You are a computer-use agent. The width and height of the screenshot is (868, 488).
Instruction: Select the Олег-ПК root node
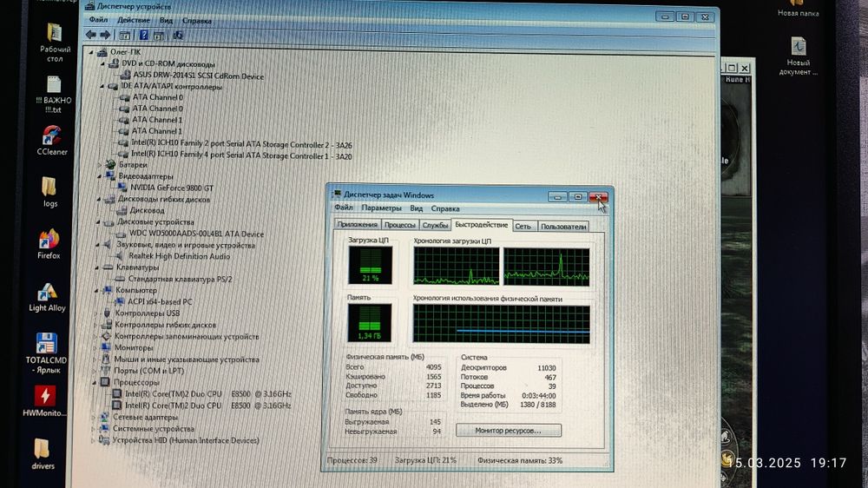coord(125,52)
